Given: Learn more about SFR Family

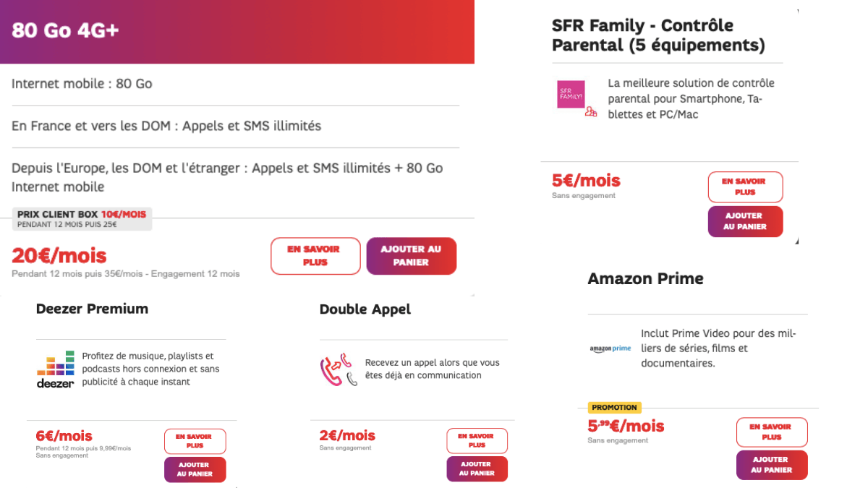Looking at the screenshot, I should click(745, 187).
